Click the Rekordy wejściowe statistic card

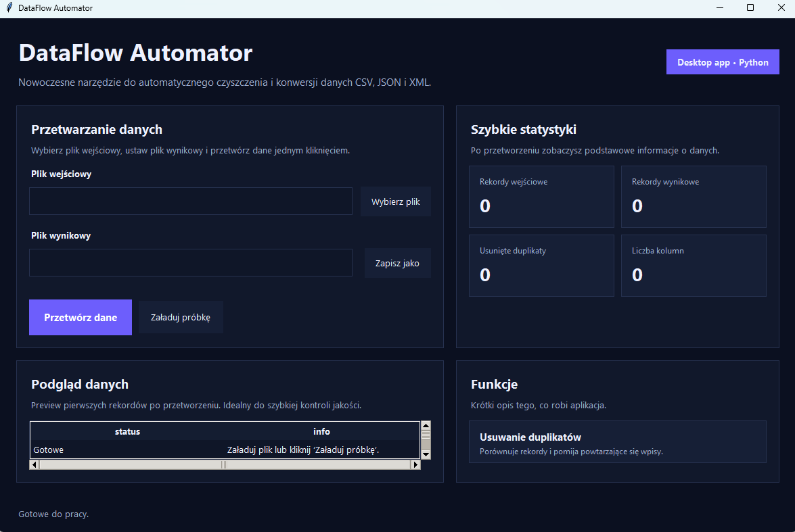541,197
